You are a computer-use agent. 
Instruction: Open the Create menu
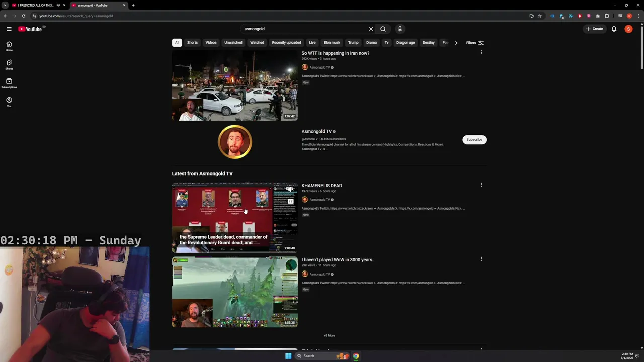click(x=594, y=29)
